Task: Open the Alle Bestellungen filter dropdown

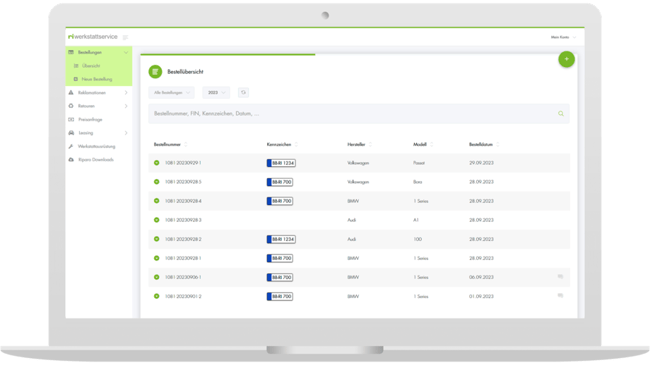Action: [x=171, y=92]
